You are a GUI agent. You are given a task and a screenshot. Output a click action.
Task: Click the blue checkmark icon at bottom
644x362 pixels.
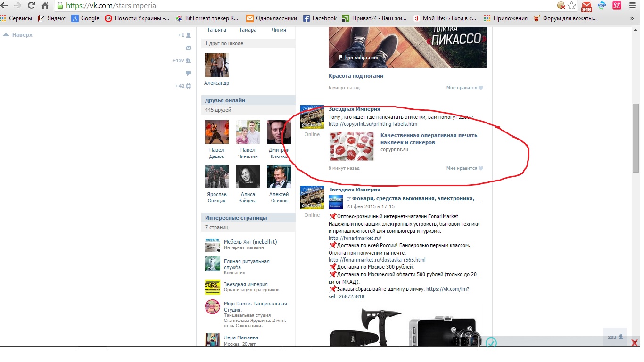click(491, 343)
